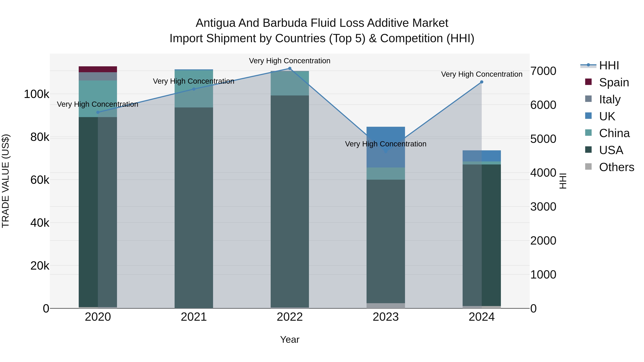Click the HHI data point for 2024
Screen dimensions: 644x362
coord(482,82)
